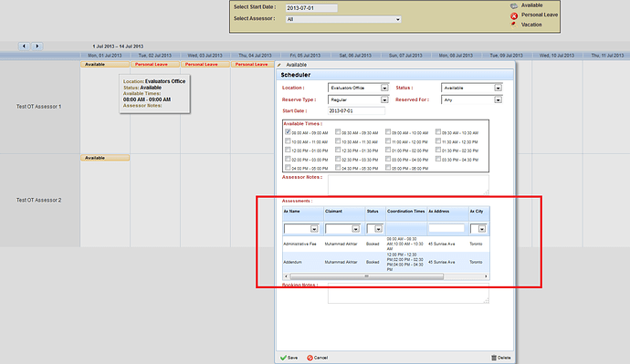Click the pencil edit icon beside Available

coord(279,65)
